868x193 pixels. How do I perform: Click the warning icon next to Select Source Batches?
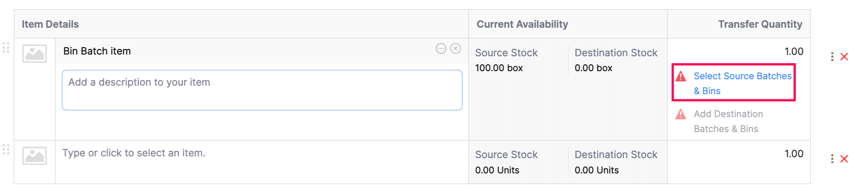click(681, 76)
